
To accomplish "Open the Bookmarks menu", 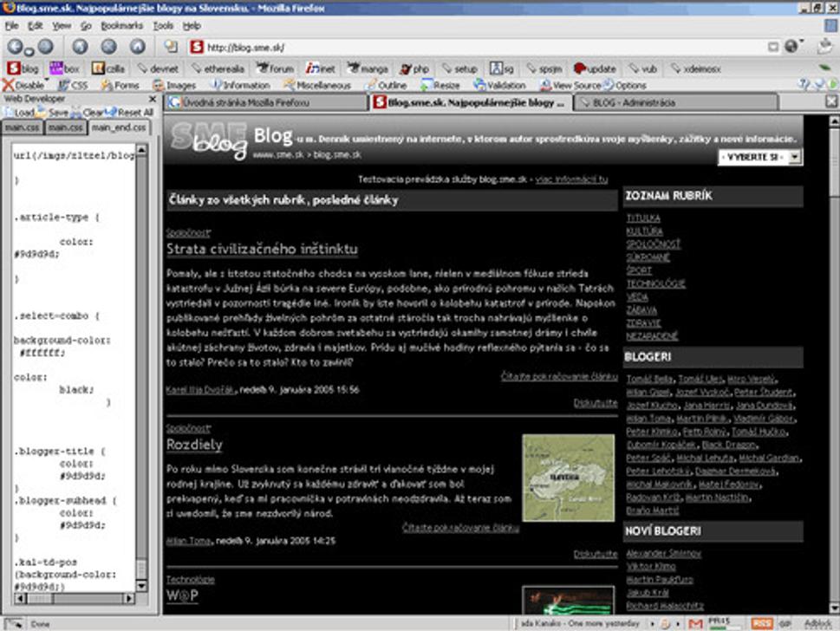I will click(121, 26).
